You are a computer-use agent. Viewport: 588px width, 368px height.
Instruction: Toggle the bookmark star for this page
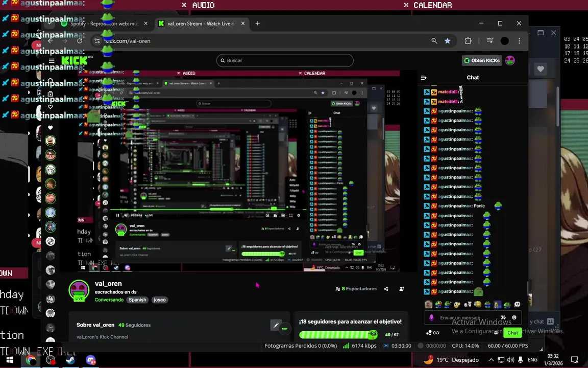pos(447,41)
